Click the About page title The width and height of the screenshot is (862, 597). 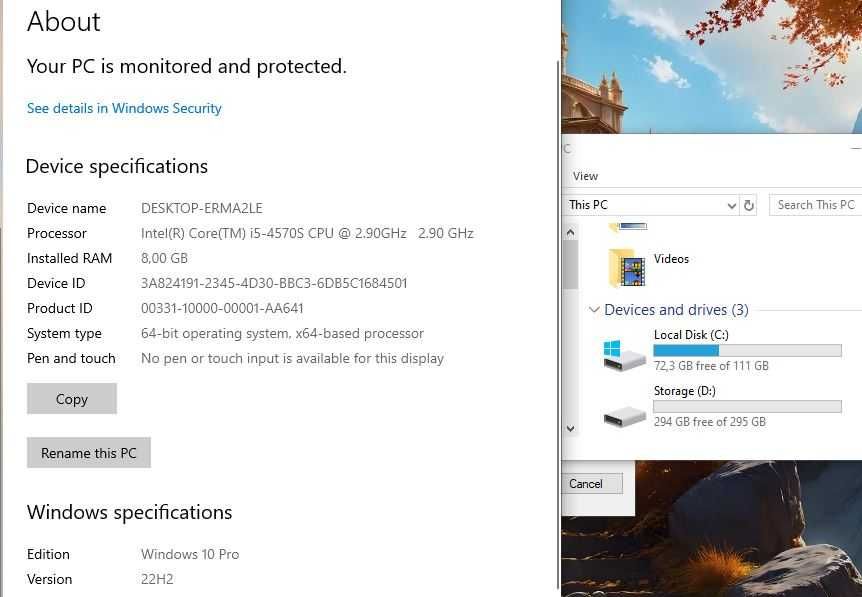click(64, 22)
